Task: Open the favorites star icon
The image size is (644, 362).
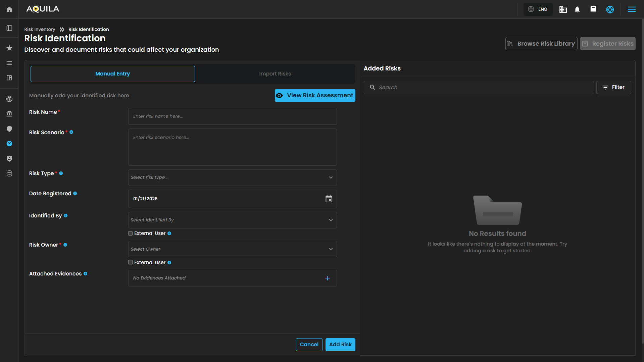Action: [x=9, y=48]
